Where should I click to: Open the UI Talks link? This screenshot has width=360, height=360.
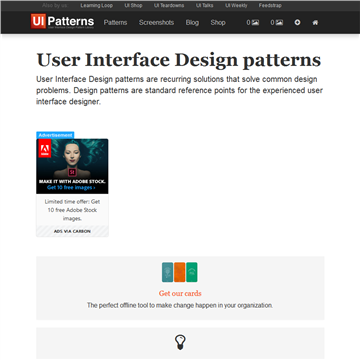[205, 6]
